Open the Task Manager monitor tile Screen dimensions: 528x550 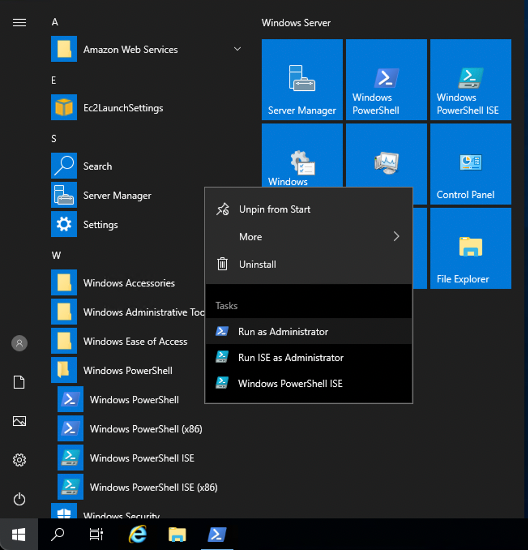386,155
